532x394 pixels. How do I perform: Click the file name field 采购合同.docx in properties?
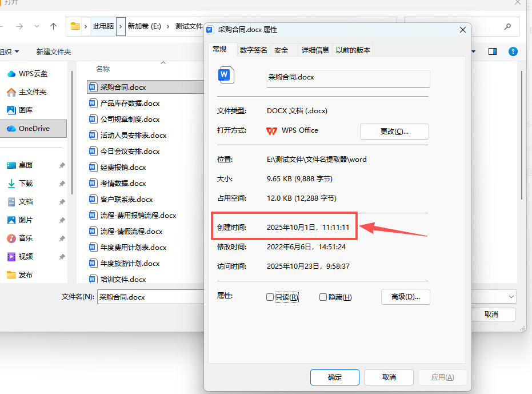[x=348, y=78]
